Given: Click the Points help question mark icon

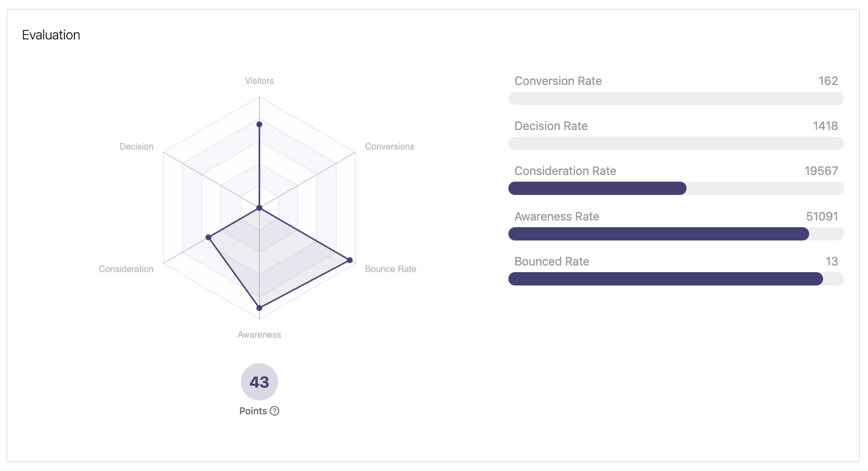Looking at the screenshot, I should 274,411.
